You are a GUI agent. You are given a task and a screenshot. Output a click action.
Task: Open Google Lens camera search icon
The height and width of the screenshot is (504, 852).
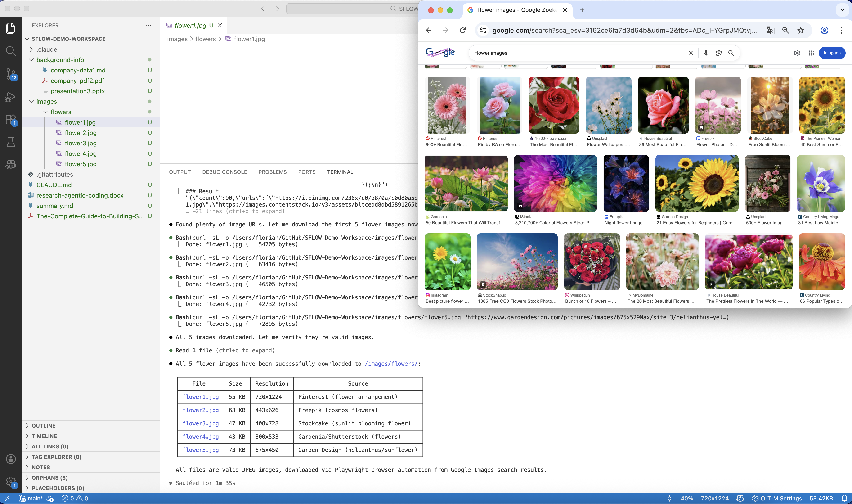[718, 53]
